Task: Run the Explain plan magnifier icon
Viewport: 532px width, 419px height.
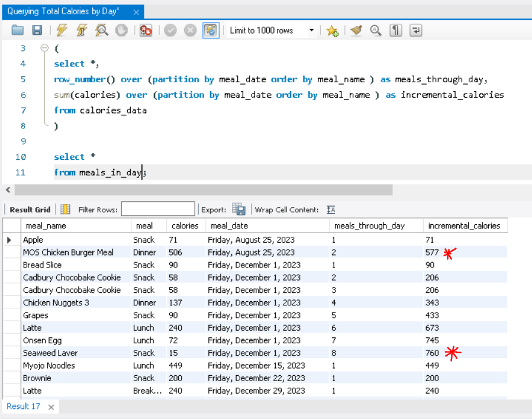Action: point(101,30)
